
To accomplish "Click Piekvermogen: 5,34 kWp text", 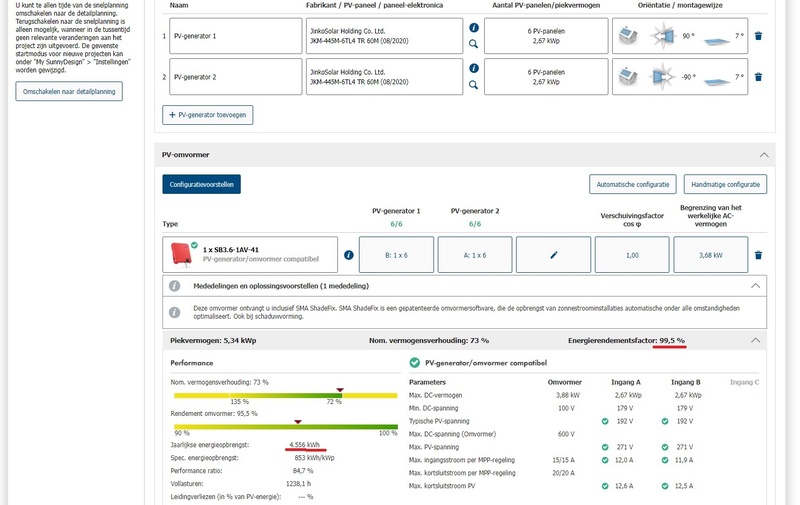I will tap(213, 340).
